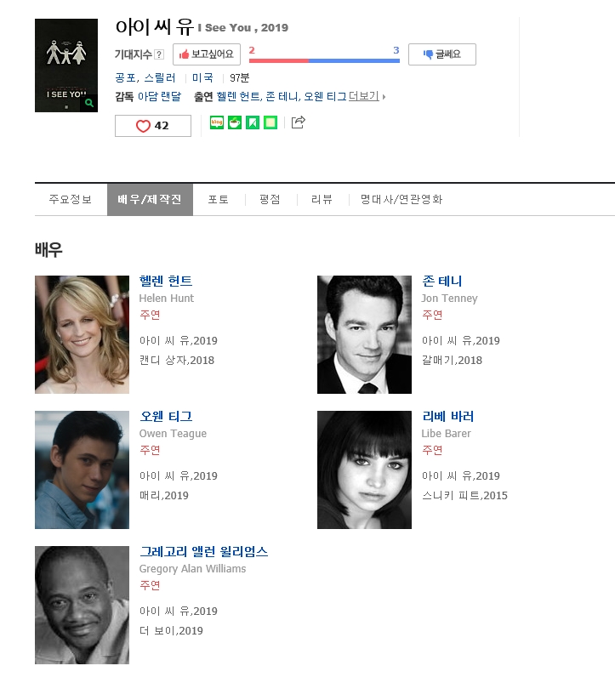Expand cast list with 더보기
Viewport: 615px width, 700px height.
tap(366, 97)
